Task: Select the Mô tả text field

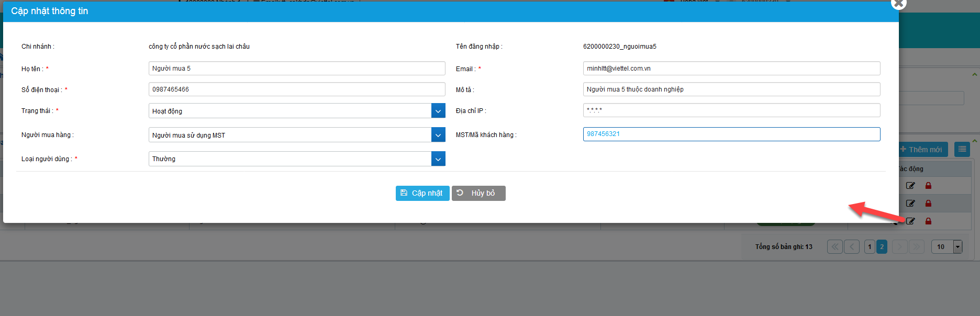Action: pos(731,89)
